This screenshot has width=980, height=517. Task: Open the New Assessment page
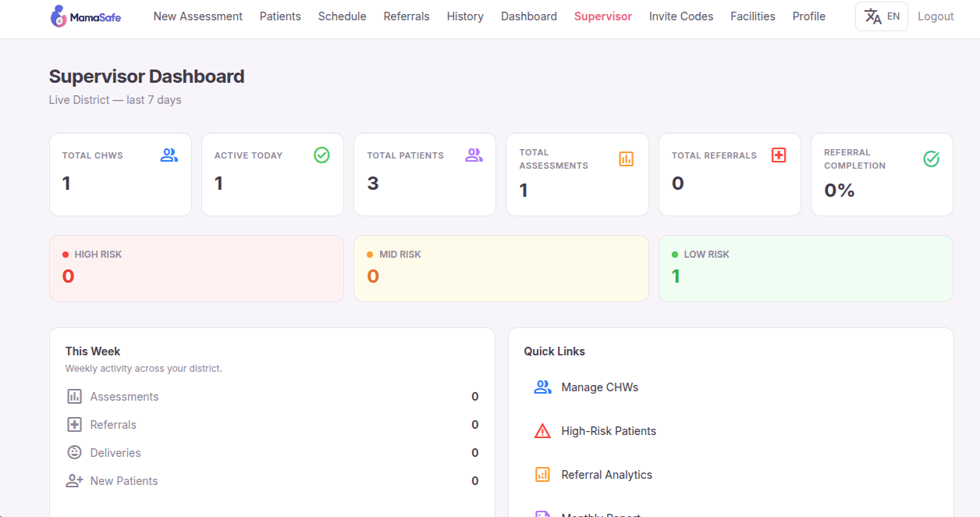coord(198,16)
